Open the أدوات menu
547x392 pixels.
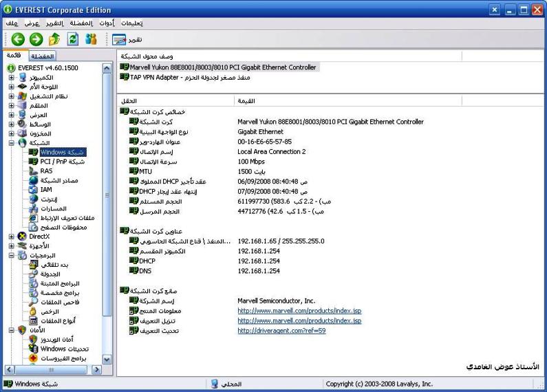pos(107,23)
